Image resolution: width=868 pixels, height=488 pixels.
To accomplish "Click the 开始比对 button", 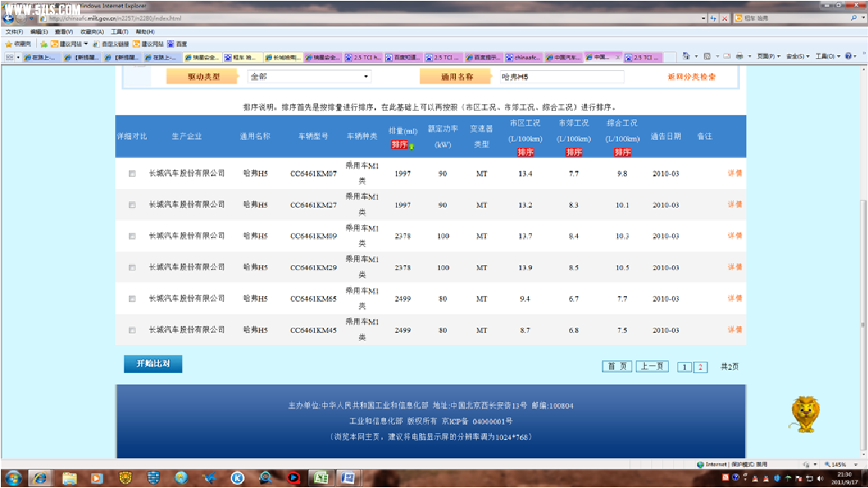I will pyautogui.click(x=153, y=364).
